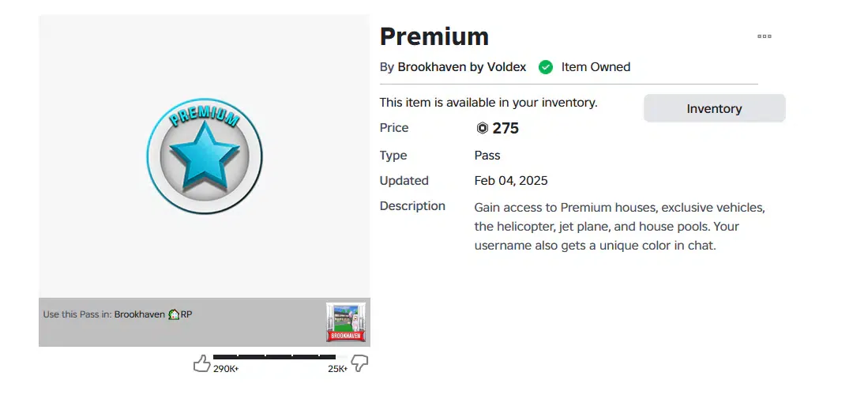
Task: Click the Premium pass title heading
Action: (x=434, y=37)
